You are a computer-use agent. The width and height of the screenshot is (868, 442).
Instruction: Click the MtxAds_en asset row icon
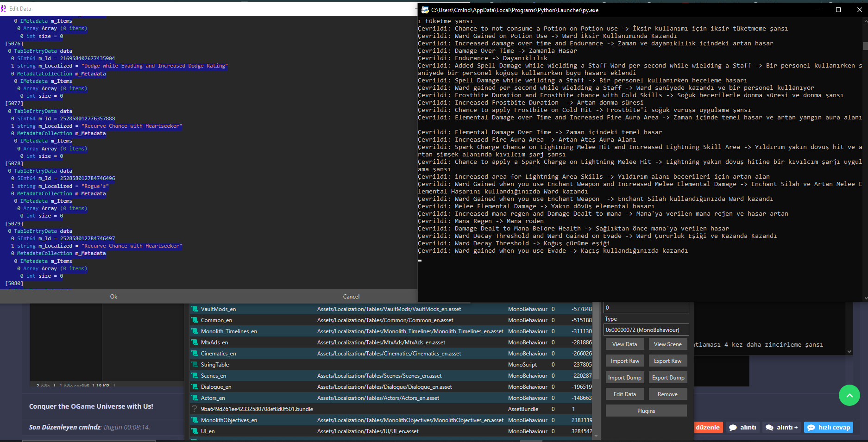click(195, 342)
